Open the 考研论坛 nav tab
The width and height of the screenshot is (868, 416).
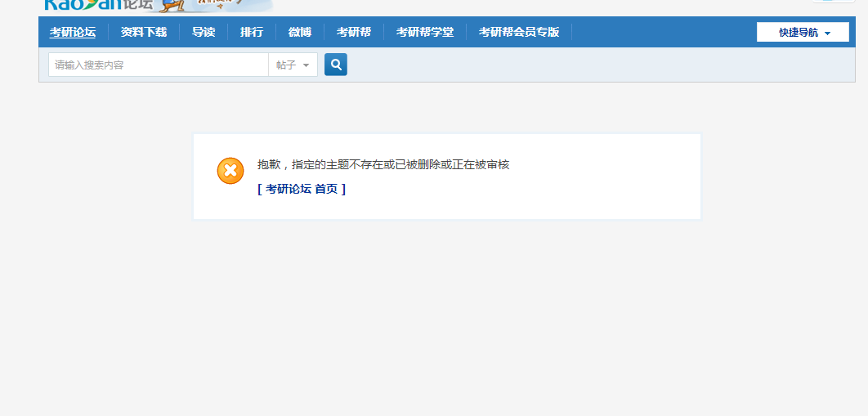point(73,32)
